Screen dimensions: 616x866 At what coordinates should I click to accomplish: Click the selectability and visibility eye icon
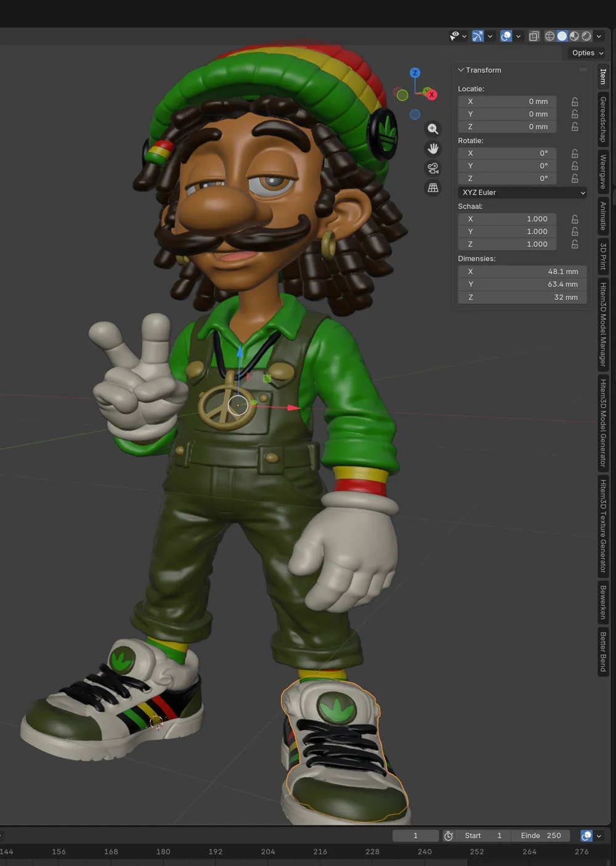[455, 36]
